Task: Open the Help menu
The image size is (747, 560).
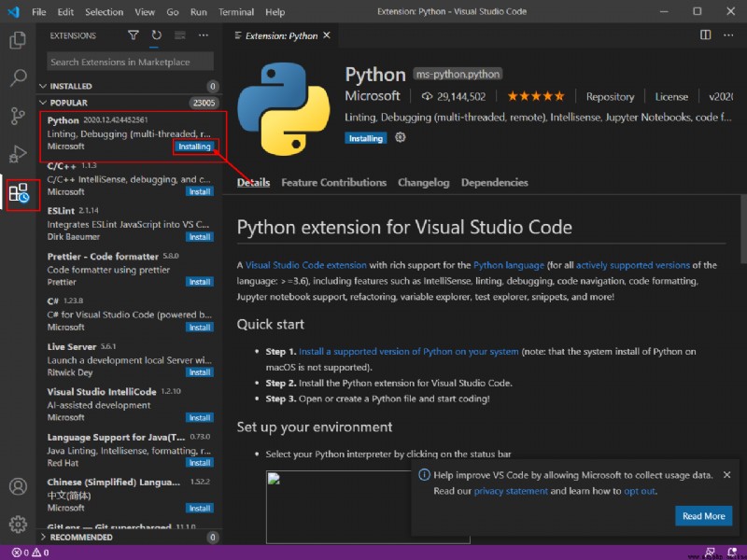Action: (275, 12)
